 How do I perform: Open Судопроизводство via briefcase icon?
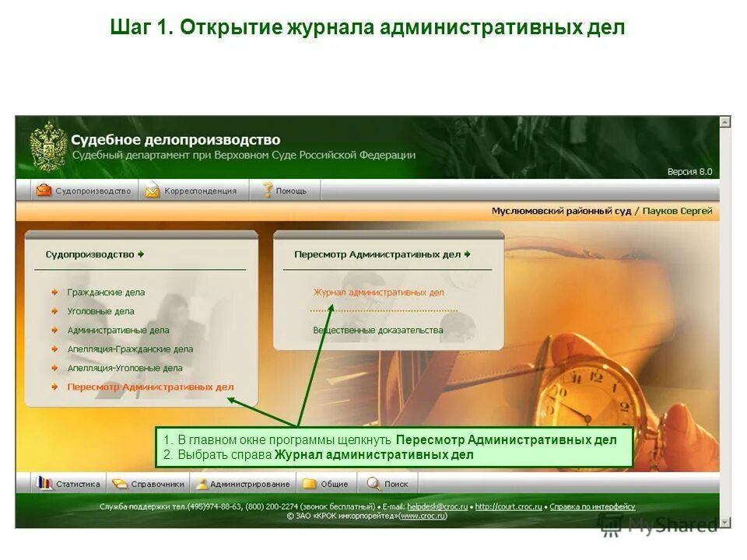44,189
